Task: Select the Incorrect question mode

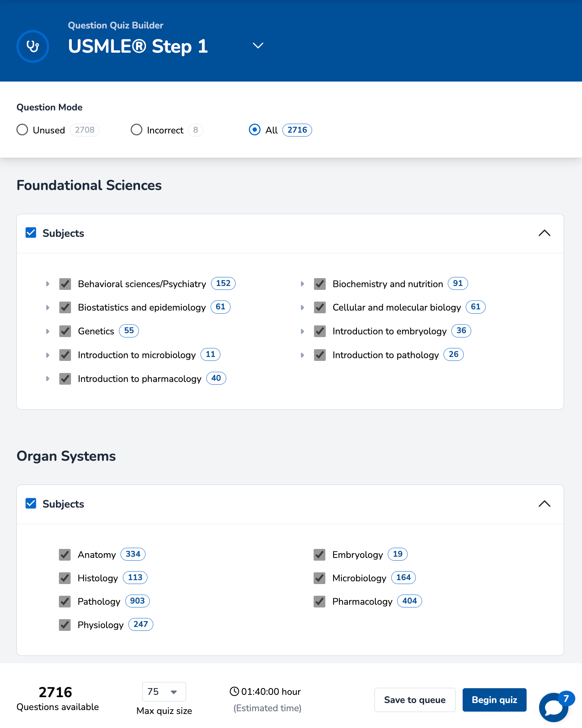Action: (x=137, y=130)
